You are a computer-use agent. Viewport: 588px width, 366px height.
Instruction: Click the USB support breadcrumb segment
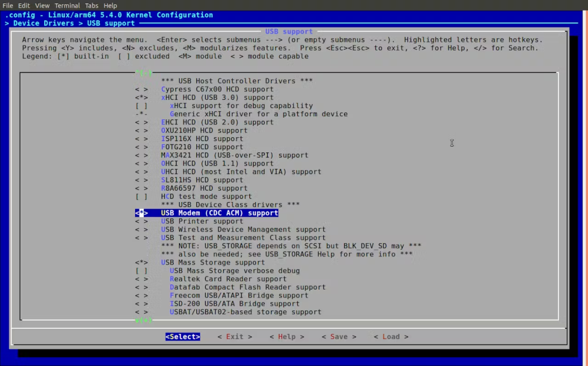tap(111, 23)
